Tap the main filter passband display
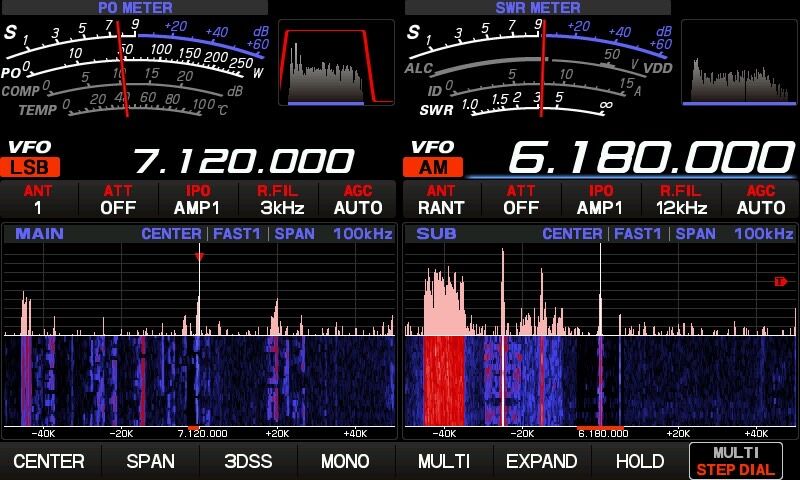This screenshot has width=800, height=480. click(x=337, y=62)
